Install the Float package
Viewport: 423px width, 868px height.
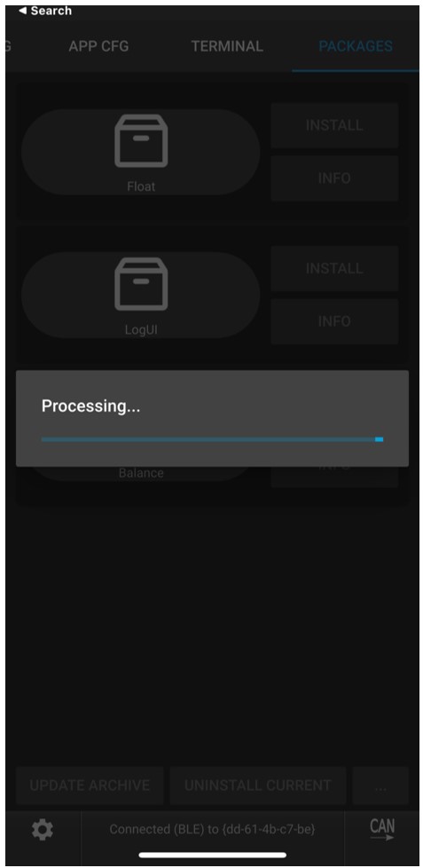[x=334, y=125]
